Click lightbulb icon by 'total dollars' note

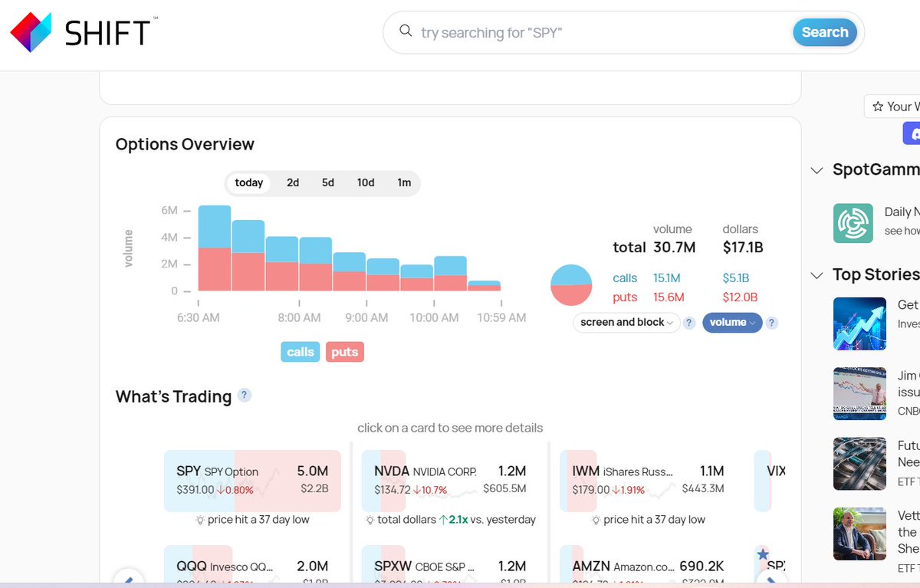tap(370, 520)
